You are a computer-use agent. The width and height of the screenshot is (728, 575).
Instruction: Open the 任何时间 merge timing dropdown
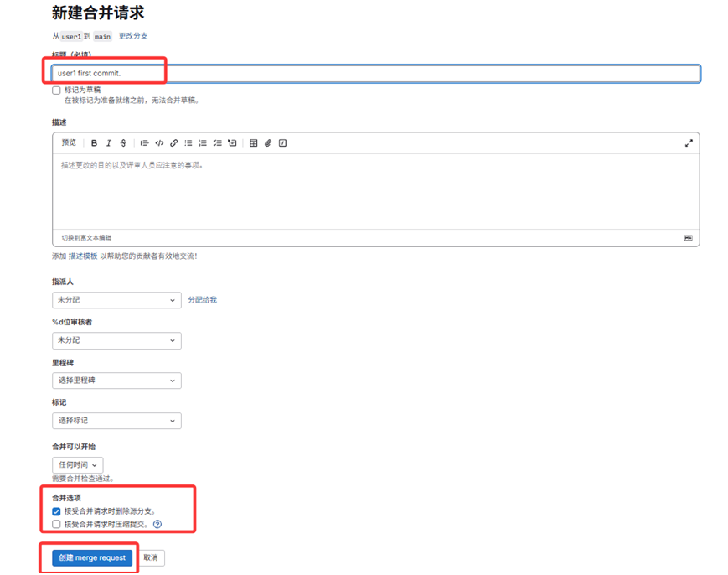(x=78, y=465)
